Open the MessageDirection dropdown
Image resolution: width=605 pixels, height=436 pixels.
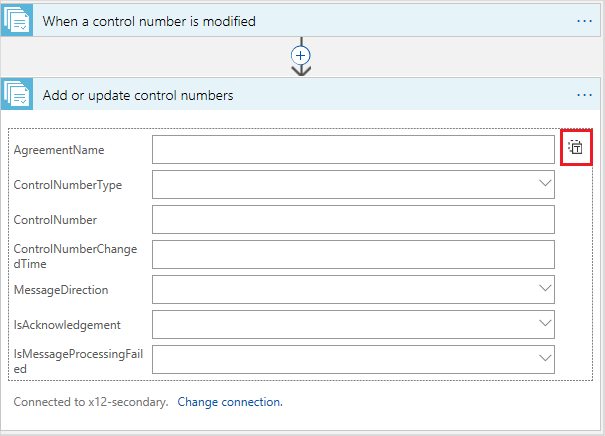tap(545, 288)
